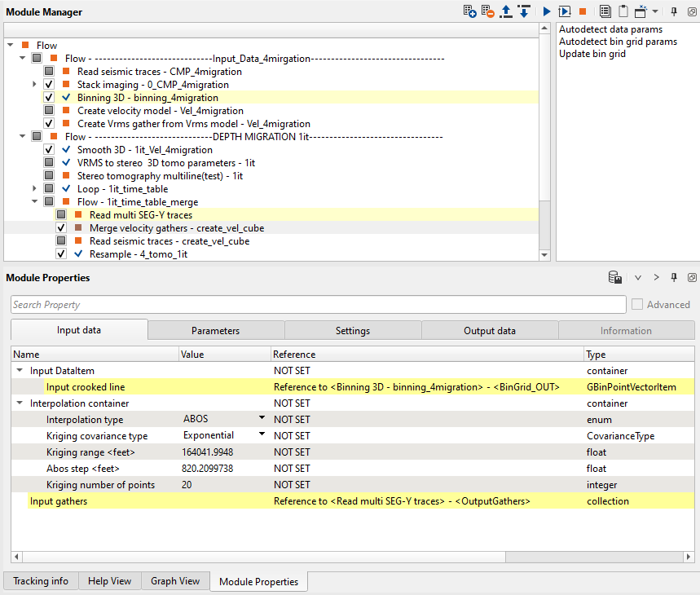Image resolution: width=700 pixels, height=595 pixels.
Task: Open the Graph View tab
Action: pyautogui.click(x=174, y=581)
